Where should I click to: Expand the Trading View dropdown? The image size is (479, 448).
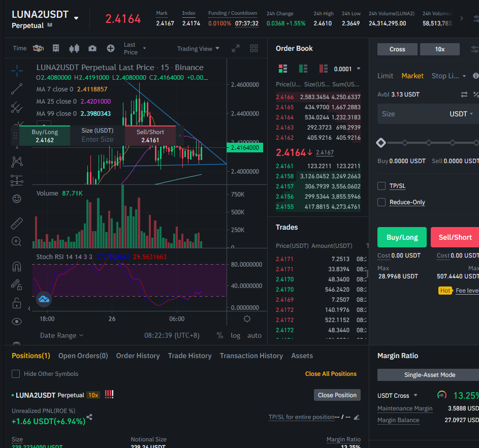198,49
